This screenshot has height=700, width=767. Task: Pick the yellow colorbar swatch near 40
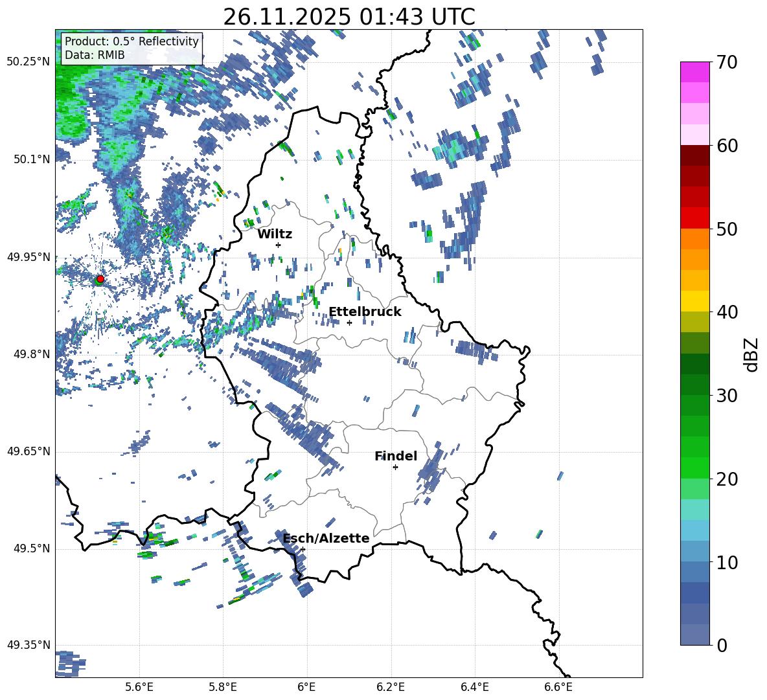[x=695, y=301]
